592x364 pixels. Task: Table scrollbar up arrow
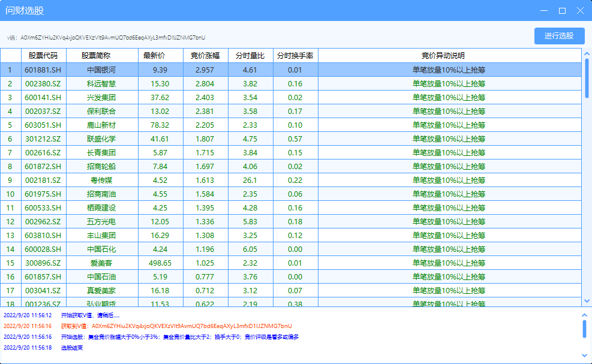[x=587, y=53]
